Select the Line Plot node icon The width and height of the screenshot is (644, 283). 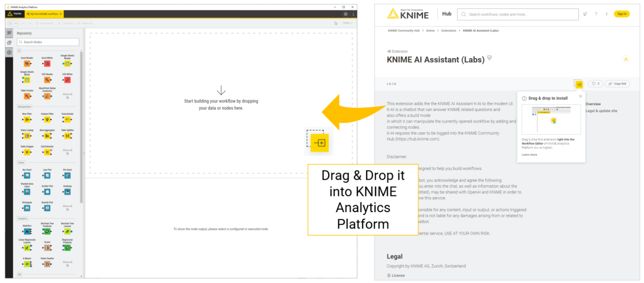pos(47,176)
